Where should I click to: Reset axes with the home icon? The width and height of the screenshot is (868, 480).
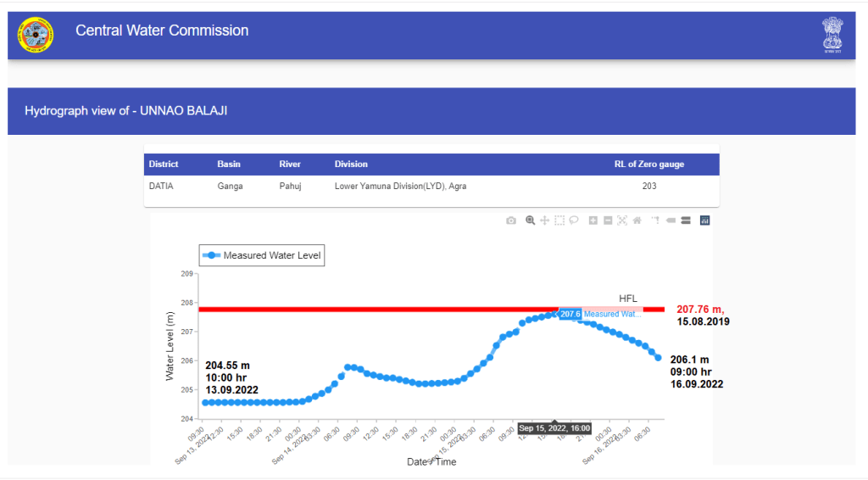(637, 220)
